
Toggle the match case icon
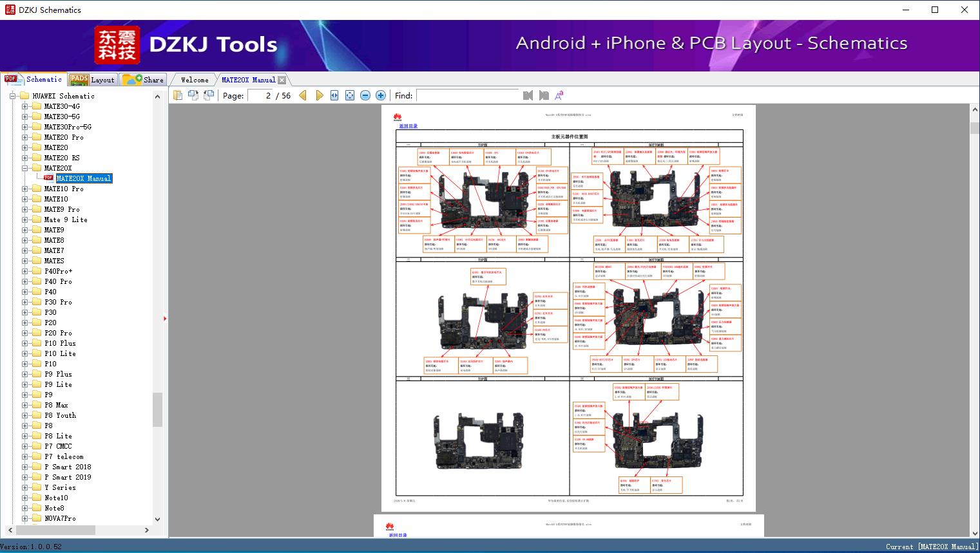[x=559, y=95]
